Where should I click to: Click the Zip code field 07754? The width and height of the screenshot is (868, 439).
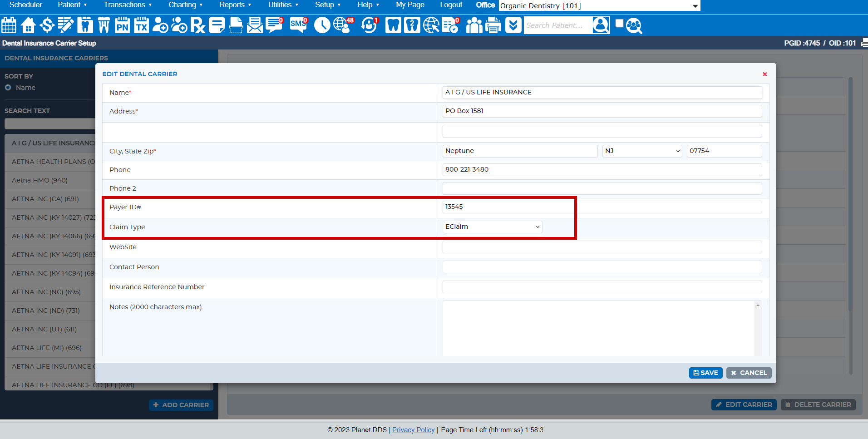pos(724,151)
